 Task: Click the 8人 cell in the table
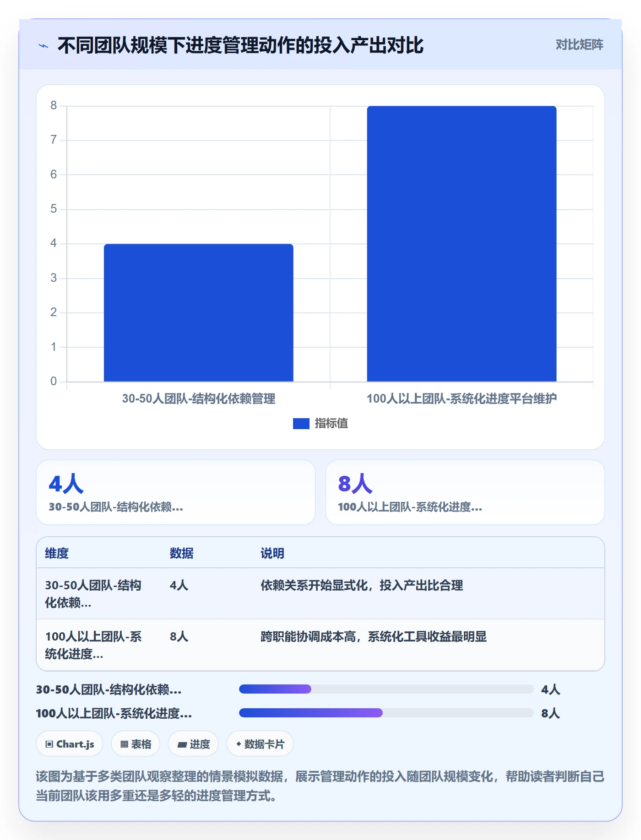point(179,636)
